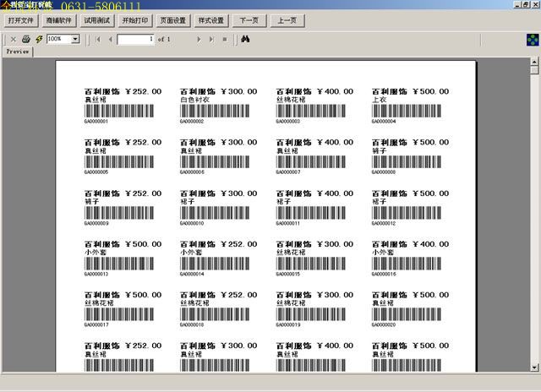The image size is (541, 392).
Task: Select the Preview tab
Action: (x=17, y=52)
